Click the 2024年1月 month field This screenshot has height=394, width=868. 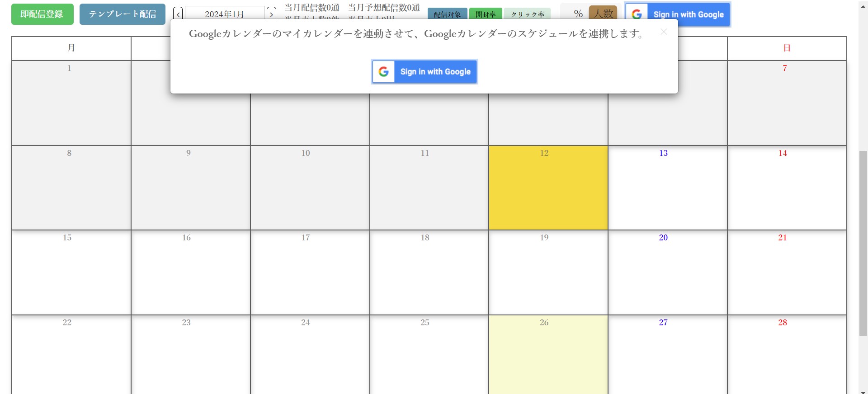(x=225, y=14)
